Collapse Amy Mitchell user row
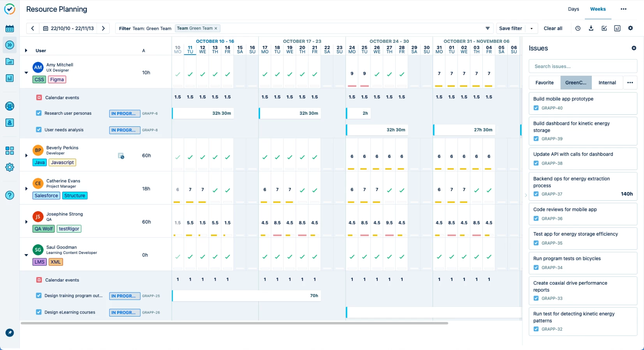 [26, 73]
